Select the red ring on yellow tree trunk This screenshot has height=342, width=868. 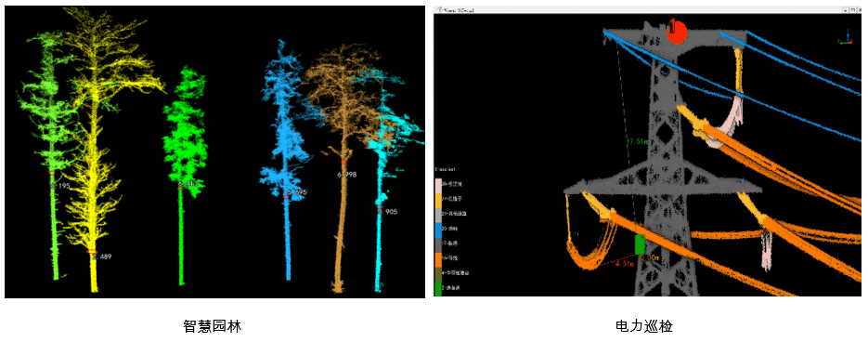pos(92,251)
